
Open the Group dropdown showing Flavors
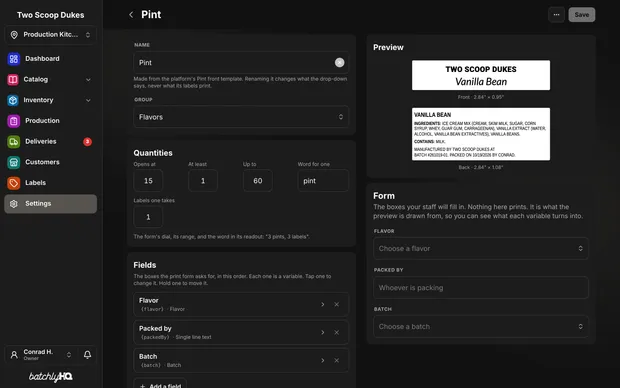point(241,117)
